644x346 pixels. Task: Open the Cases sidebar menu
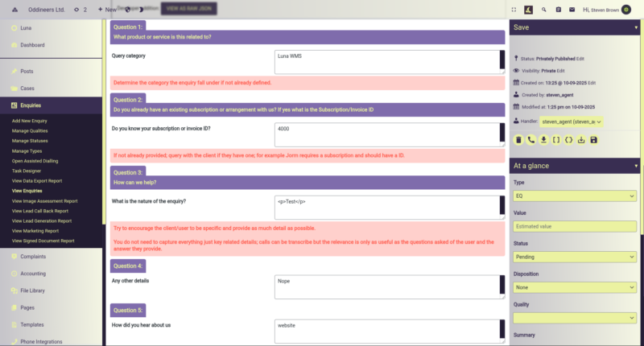pyautogui.click(x=27, y=89)
